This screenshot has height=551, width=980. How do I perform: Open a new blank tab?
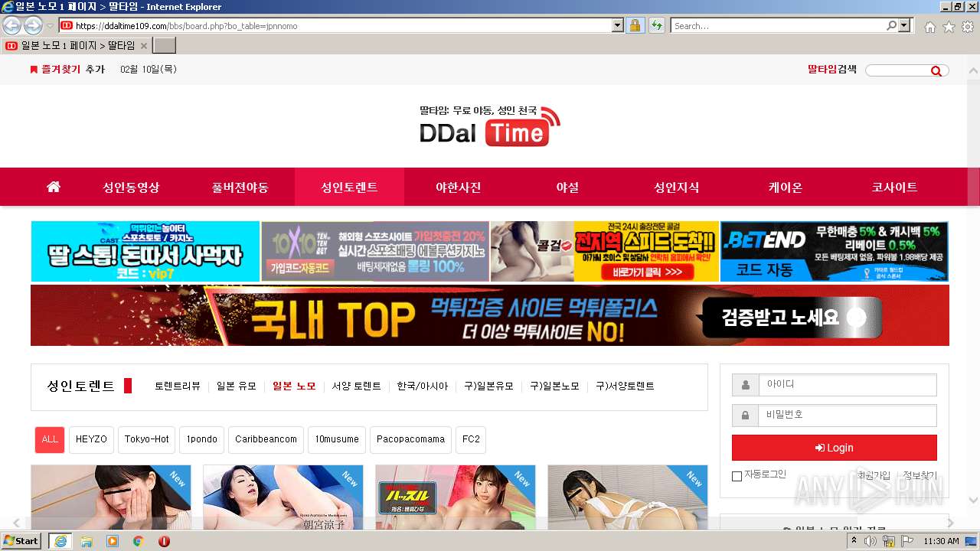[x=165, y=46]
